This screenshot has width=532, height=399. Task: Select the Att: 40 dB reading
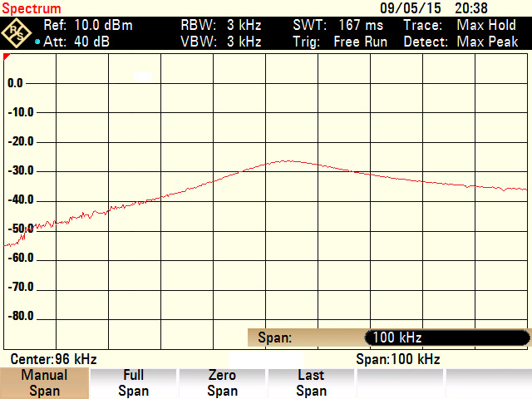76,42
